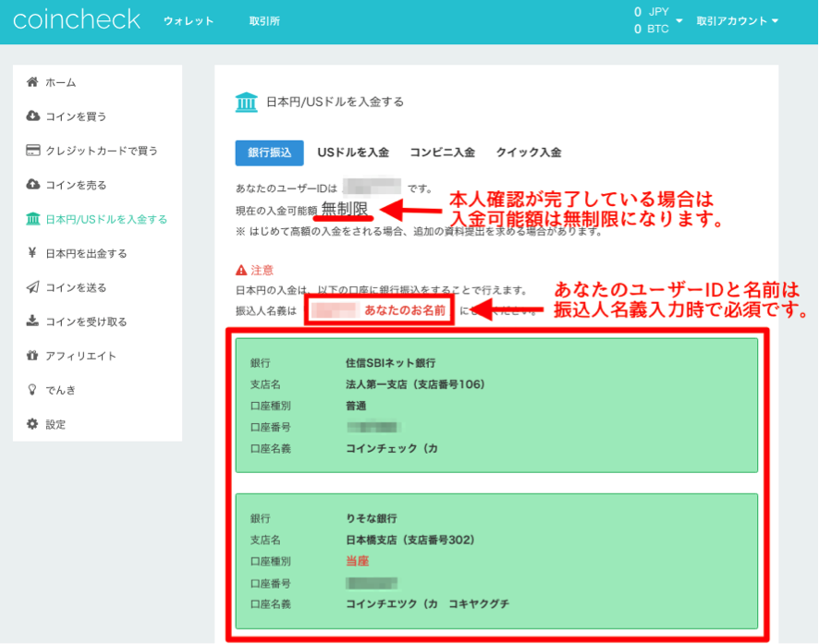Open アフィリエイト page
819x644 pixels.
(81, 356)
